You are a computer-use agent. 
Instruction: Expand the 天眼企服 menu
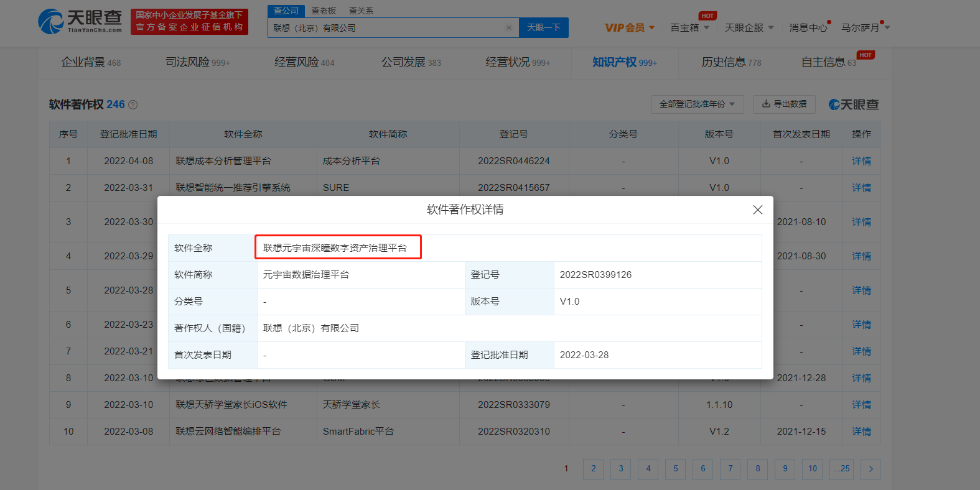(x=749, y=27)
